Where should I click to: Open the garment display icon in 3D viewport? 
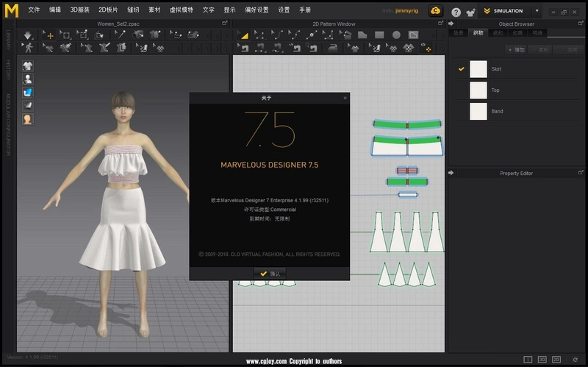(x=28, y=66)
